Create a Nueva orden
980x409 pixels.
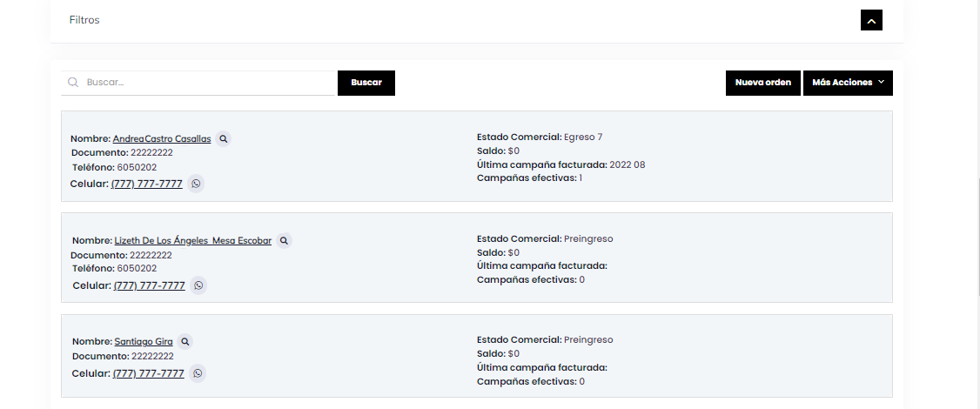762,83
